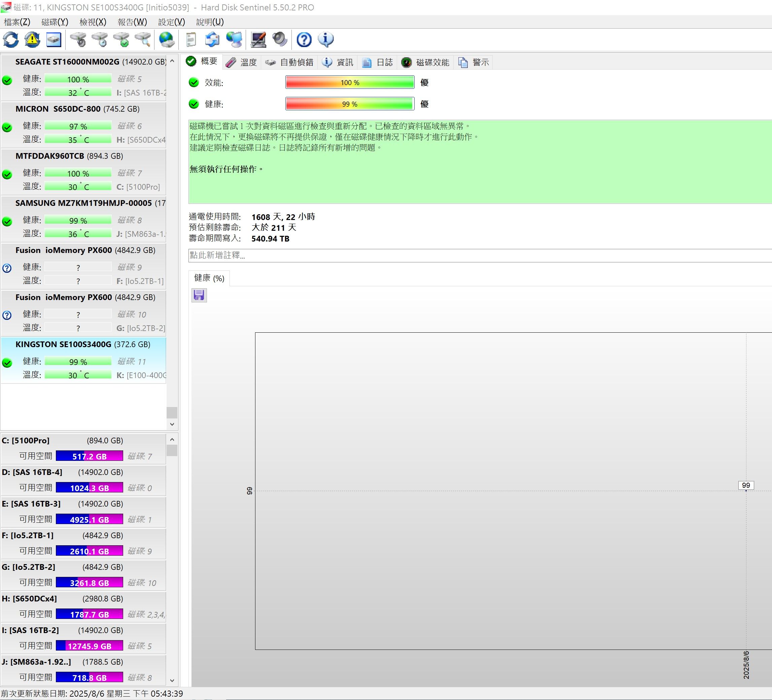Switch to the 溫度 tab

(241, 62)
